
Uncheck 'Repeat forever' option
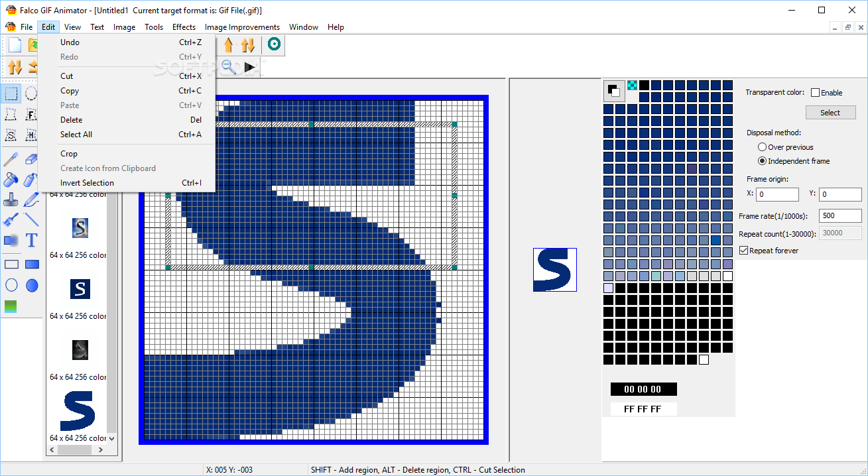pos(744,251)
